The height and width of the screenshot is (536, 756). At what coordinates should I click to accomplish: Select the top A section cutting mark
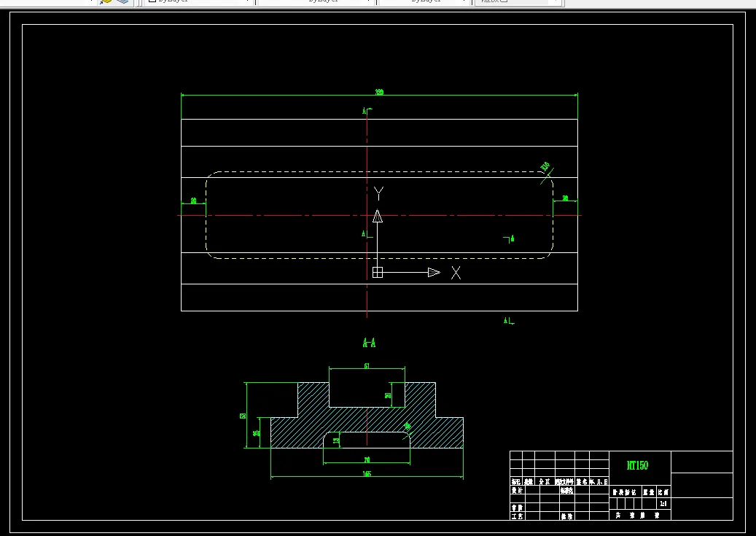tap(367, 111)
